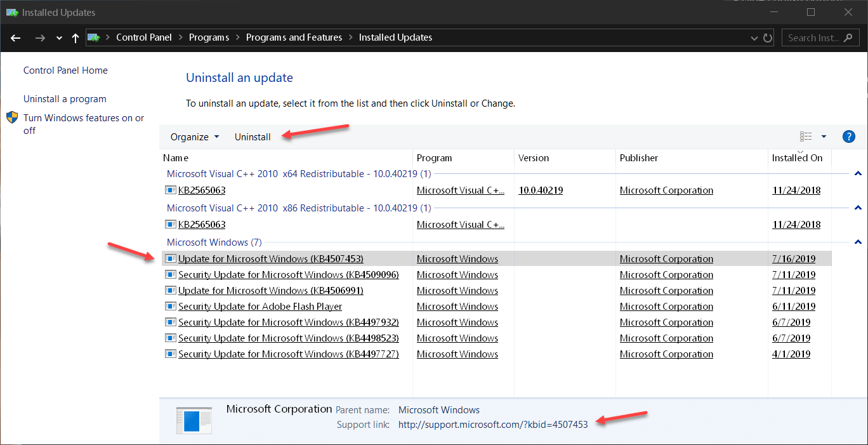Open support link for kbid=4507453
The width and height of the screenshot is (868, 445).
pyautogui.click(x=493, y=424)
